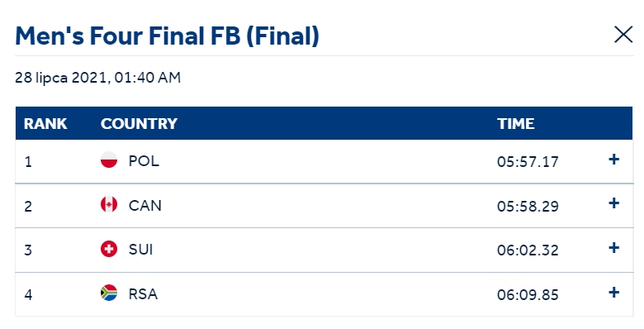Screen dimensions: 644x329
Task: Select the POL country label
Action: point(144,161)
